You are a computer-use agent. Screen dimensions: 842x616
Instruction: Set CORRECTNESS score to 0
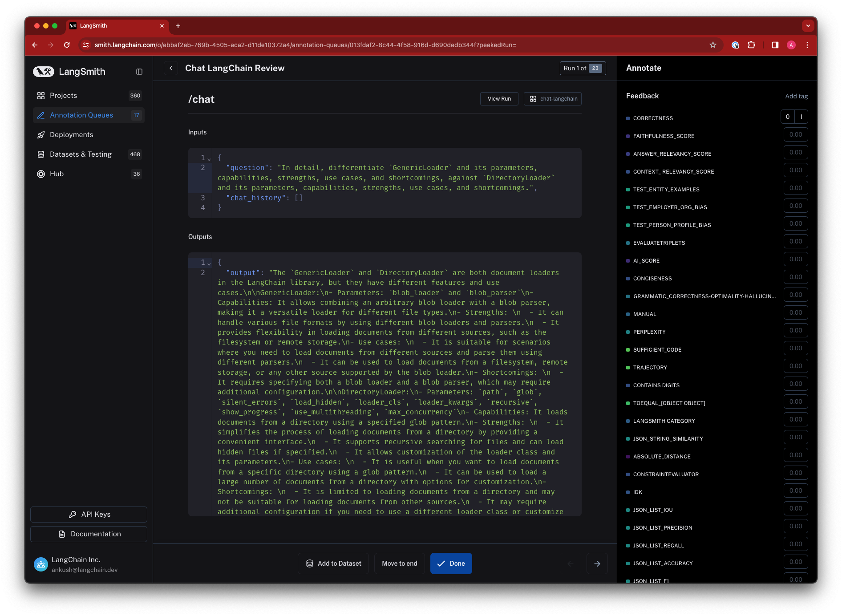click(x=788, y=117)
